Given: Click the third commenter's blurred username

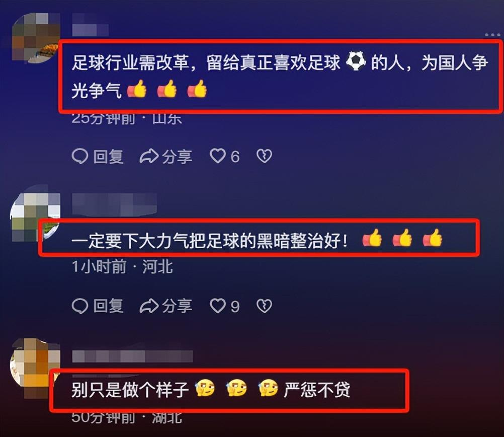Looking at the screenshot, I should coord(132,356).
